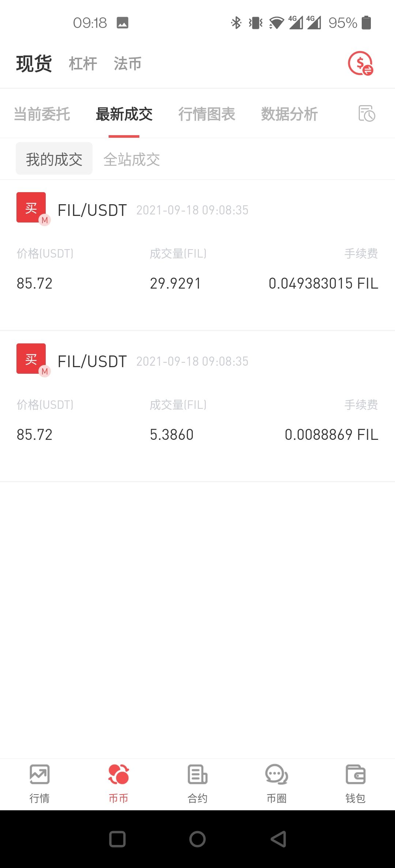Open the first FIL/USDT trade of 29.9291
Screen dimensions: 395x868
(197, 255)
